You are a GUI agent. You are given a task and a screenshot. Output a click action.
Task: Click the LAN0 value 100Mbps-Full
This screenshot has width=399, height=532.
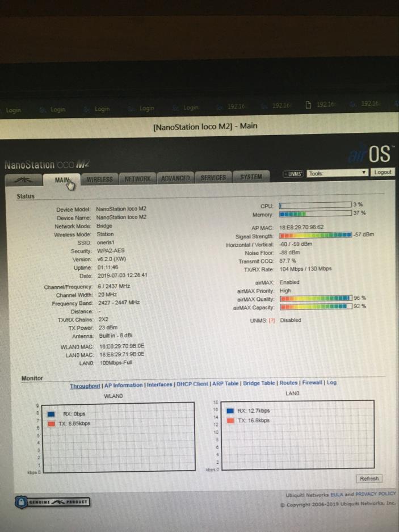pos(116,363)
